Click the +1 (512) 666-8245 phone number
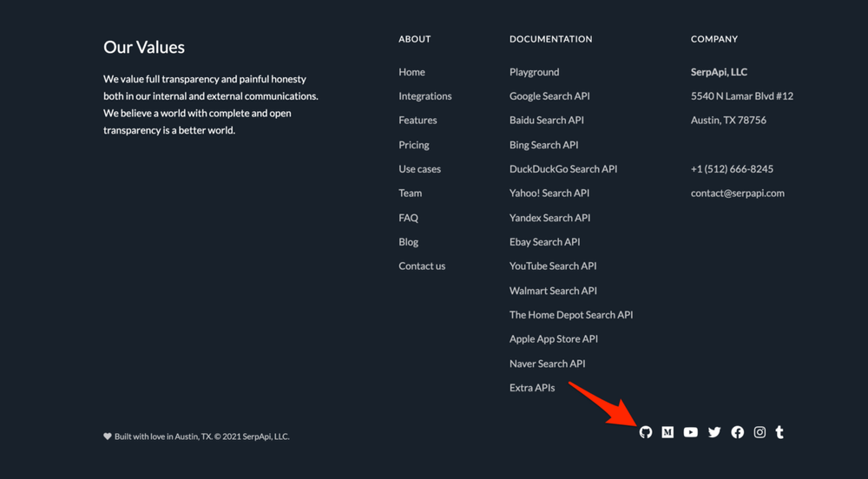This screenshot has width=868, height=479. (x=732, y=169)
